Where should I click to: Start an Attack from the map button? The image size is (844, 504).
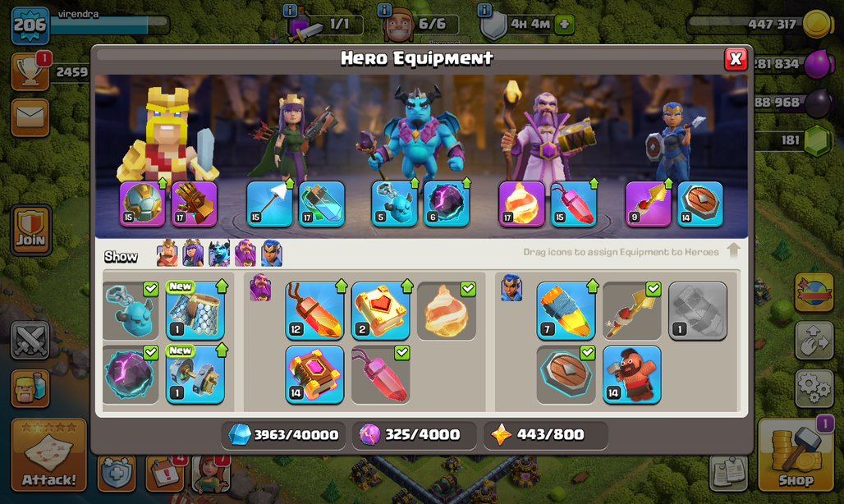(x=49, y=455)
